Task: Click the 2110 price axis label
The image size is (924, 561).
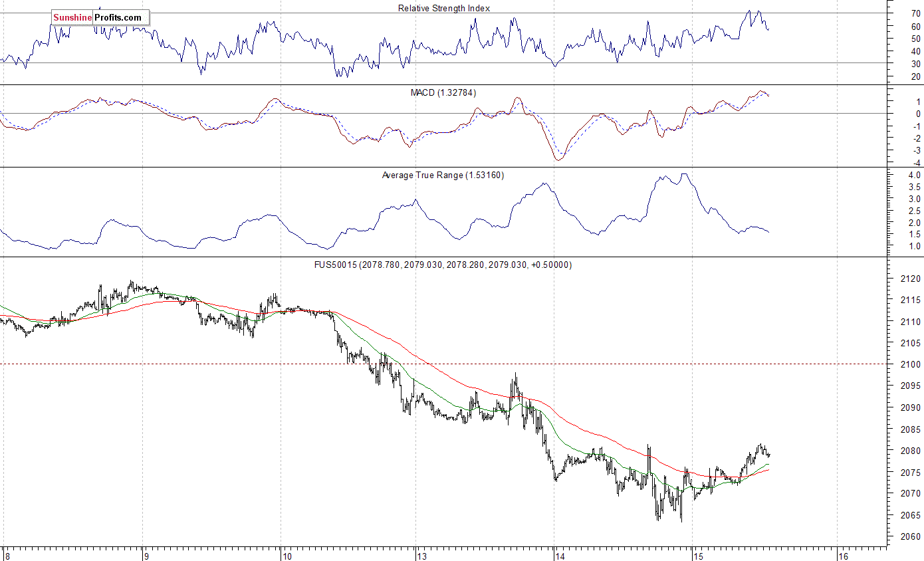Action: tap(911, 322)
